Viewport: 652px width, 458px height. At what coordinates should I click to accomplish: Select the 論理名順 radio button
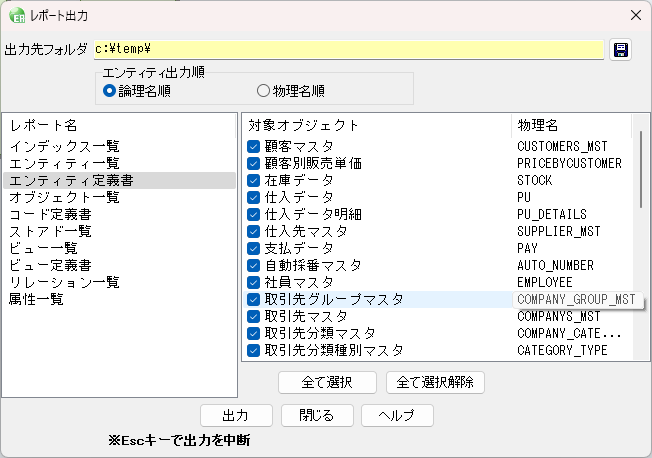109,91
